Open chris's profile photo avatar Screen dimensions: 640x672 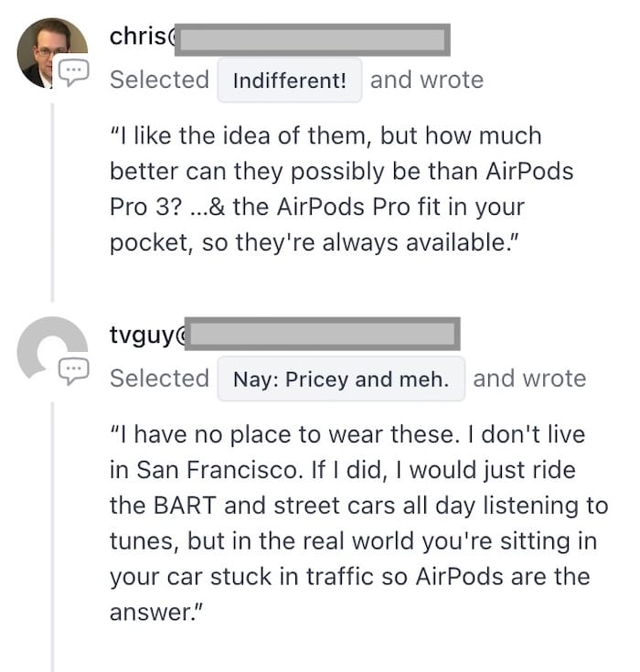point(52,53)
